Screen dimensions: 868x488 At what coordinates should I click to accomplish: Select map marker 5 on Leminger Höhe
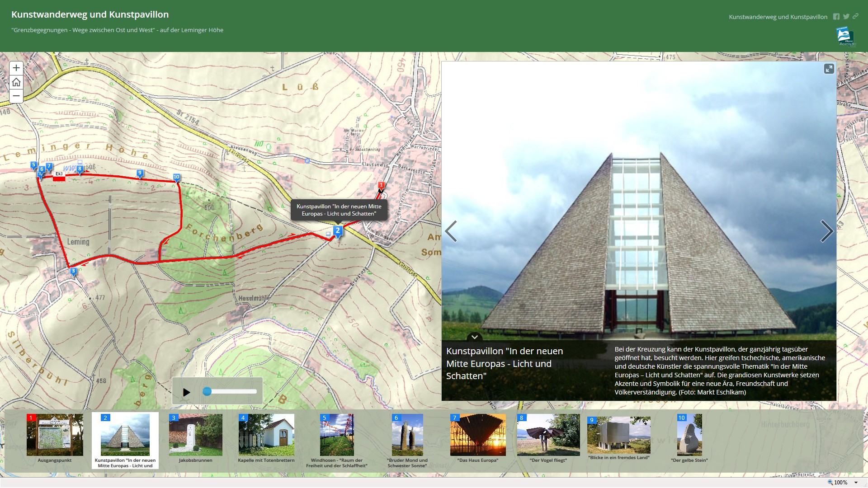pyautogui.click(x=33, y=165)
